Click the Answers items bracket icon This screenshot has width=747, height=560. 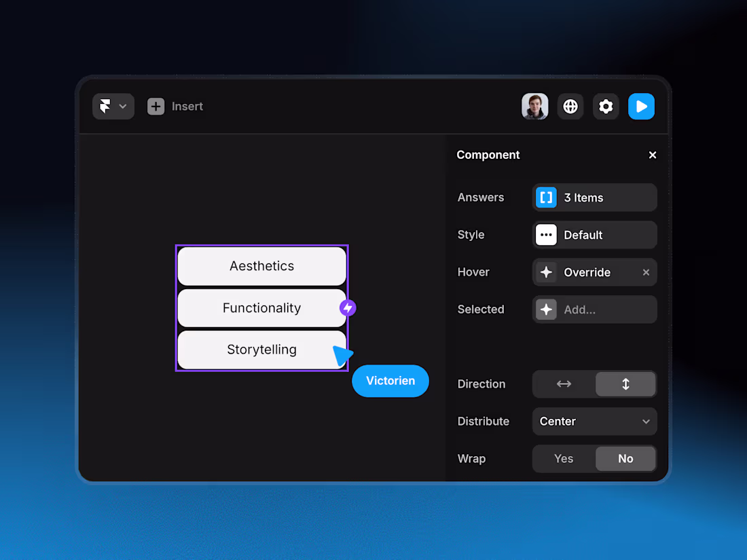546,197
